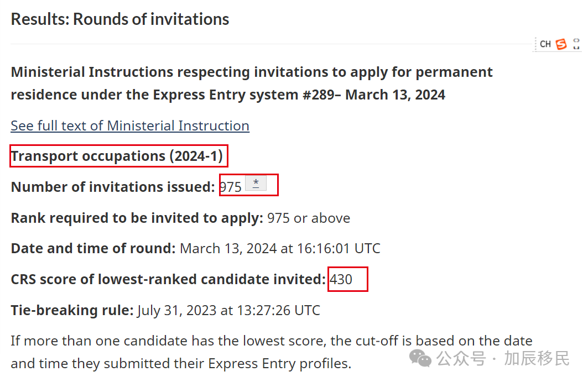
Task: Click the Results: Rounds of invitations heading
Action: tap(120, 19)
